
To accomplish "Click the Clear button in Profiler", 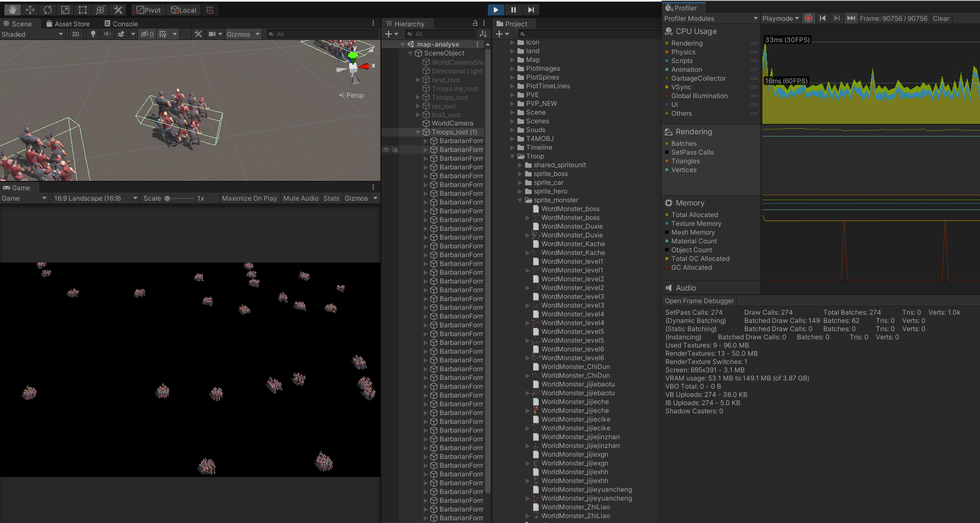I will 941,18.
